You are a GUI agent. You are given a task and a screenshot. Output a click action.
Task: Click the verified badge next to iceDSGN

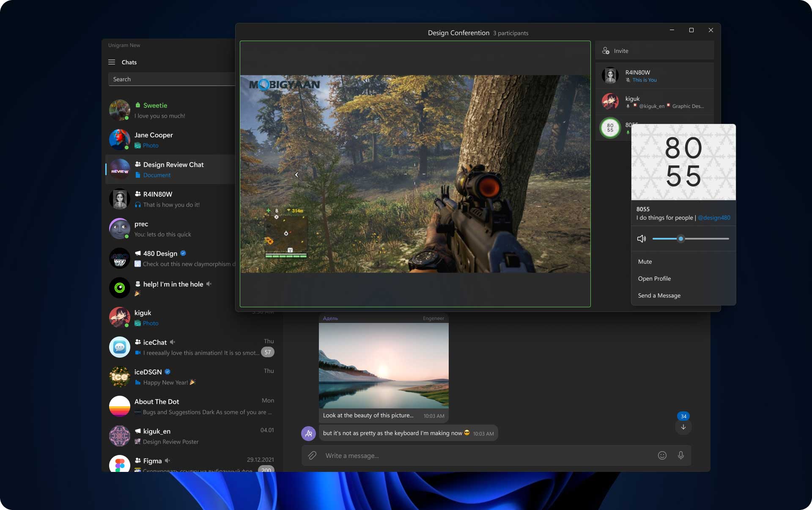point(167,372)
